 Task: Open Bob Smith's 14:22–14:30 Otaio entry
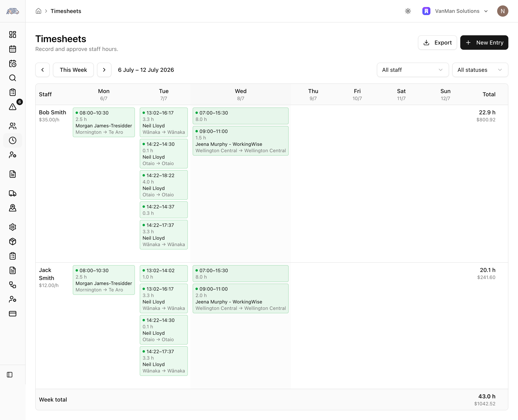coord(164,154)
